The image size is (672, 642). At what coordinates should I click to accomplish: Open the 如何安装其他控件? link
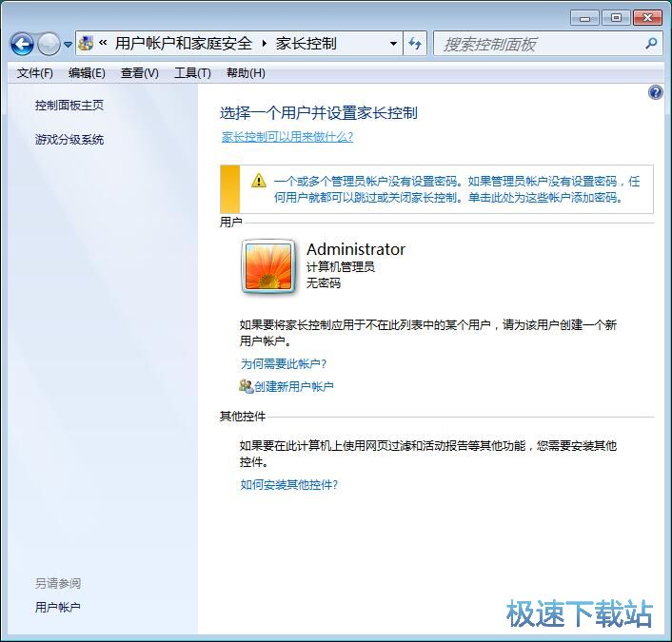coord(288,485)
